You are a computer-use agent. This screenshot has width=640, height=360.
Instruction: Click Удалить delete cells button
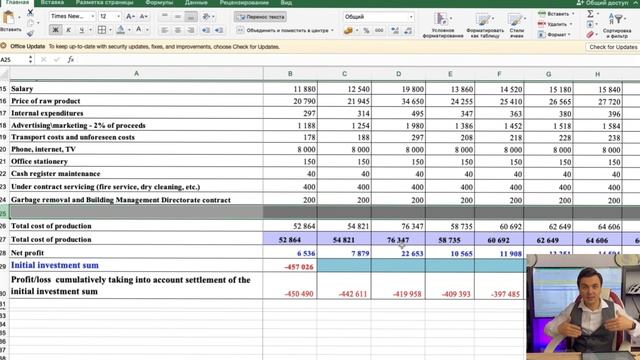click(x=555, y=24)
